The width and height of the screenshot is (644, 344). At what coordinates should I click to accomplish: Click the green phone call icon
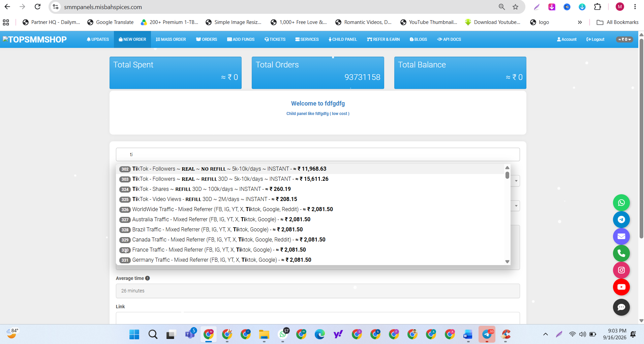click(x=621, y=253)
